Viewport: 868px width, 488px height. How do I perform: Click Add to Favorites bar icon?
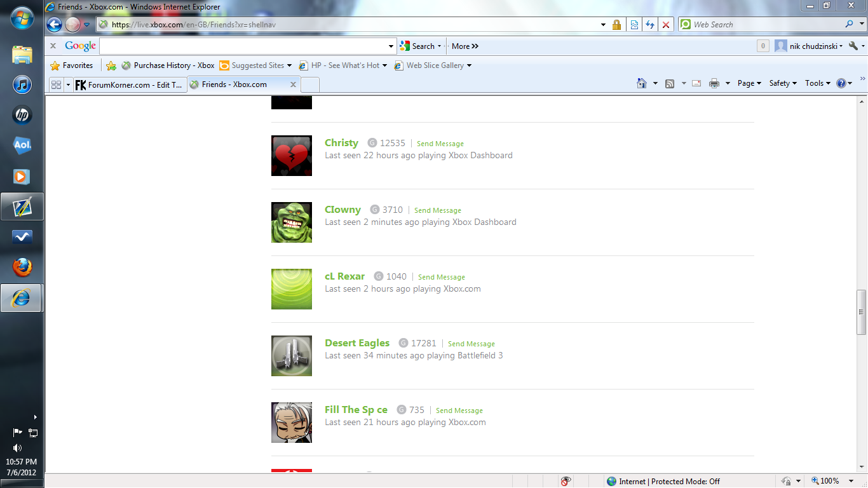[x=111, y=65]
